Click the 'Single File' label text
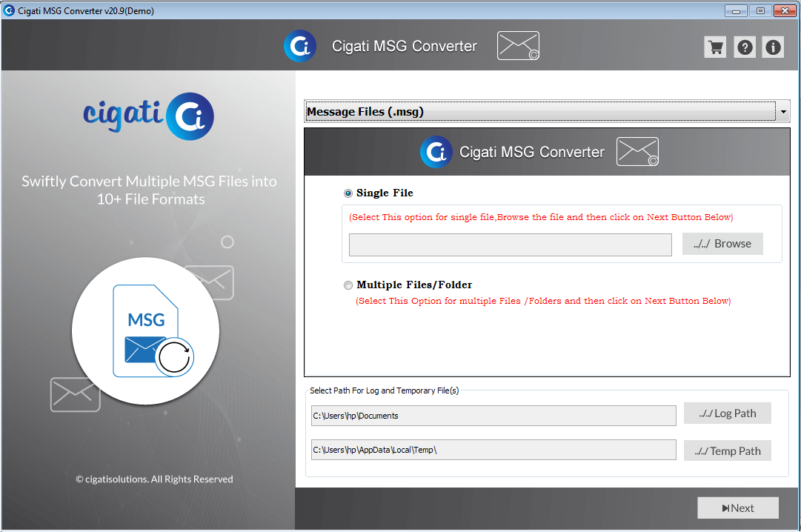Viewport: 801px width, 532px height. coord(385,193)
